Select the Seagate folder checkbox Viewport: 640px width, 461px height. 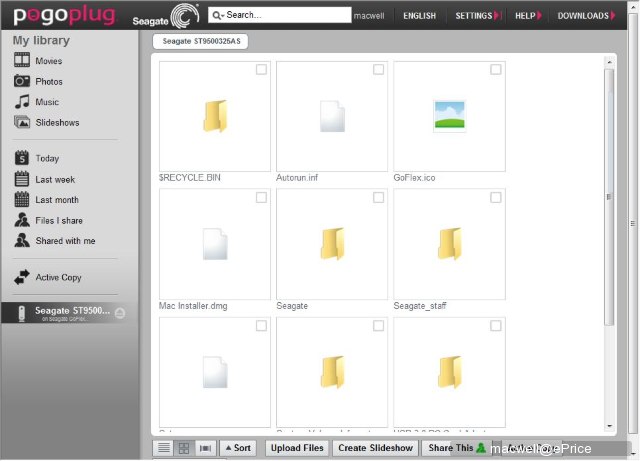(378, 198)
